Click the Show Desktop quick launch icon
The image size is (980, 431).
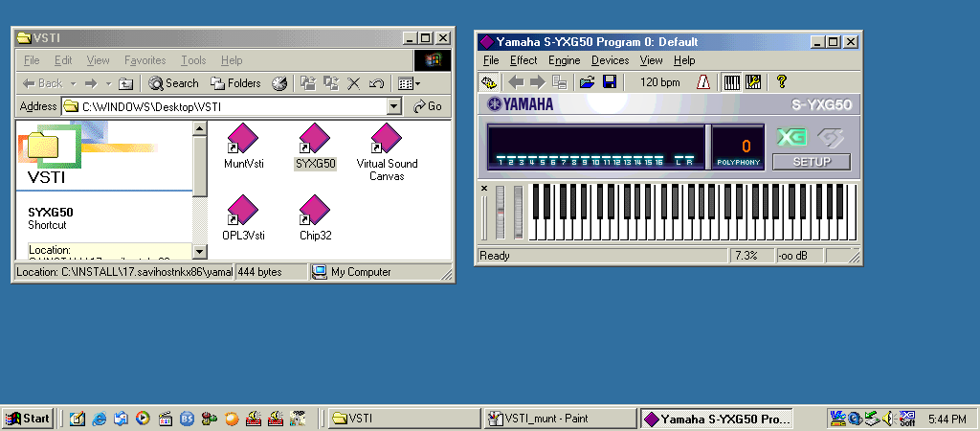(78, 419)
